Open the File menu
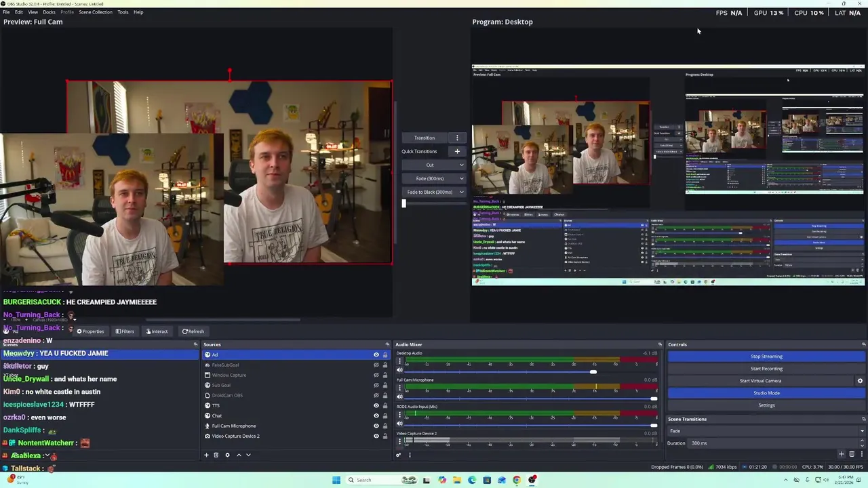This screenshot has height=488, width=868. pos(6,12)
